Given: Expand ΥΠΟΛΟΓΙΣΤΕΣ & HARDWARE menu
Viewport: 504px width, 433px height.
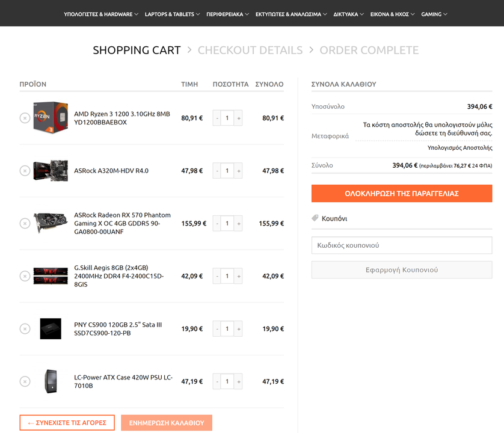Looking at the screenshot, I should pos(101,14).
